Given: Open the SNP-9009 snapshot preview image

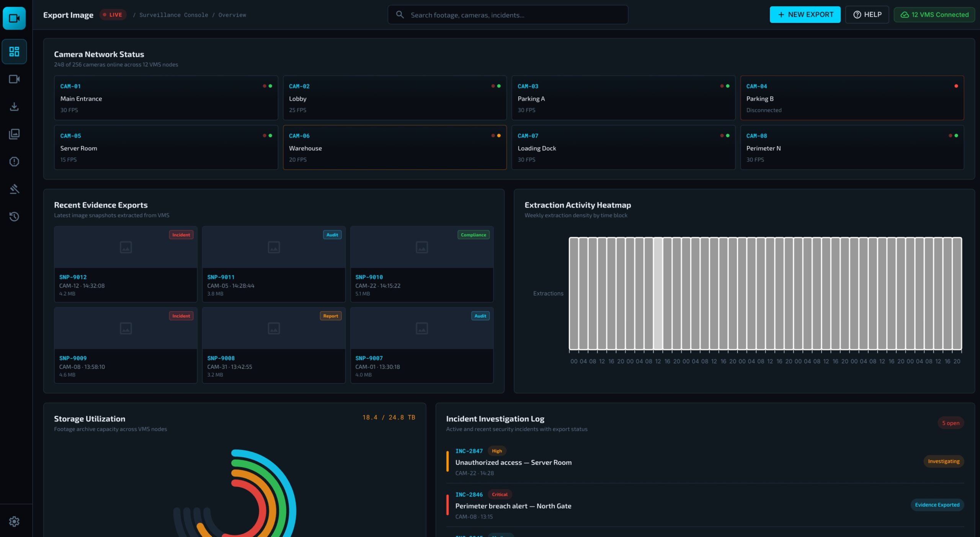Looking at the screenshot, I should coord(126,328).
